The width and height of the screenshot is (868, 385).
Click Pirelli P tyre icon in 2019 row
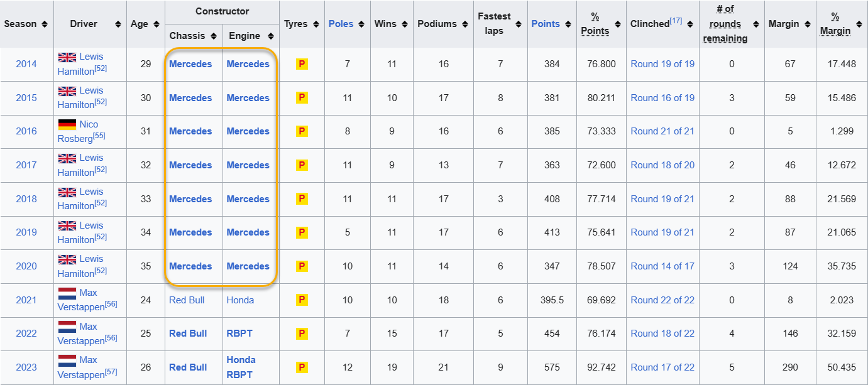[x=302, y=232]
